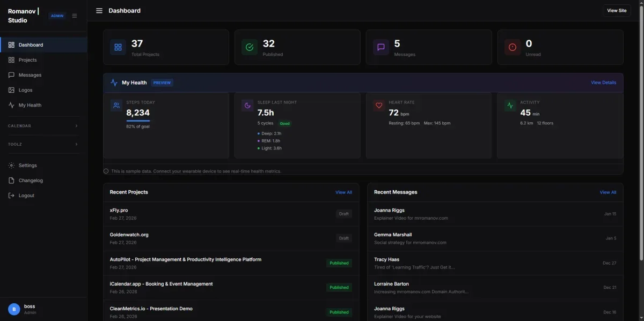The width and height of the screenshot is (644, 321).
Task: Click the steps counter walking icon
Action: click(x=116, y=105)
